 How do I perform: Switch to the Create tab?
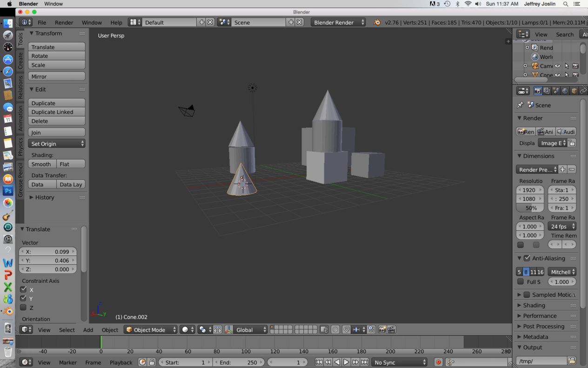20,61
